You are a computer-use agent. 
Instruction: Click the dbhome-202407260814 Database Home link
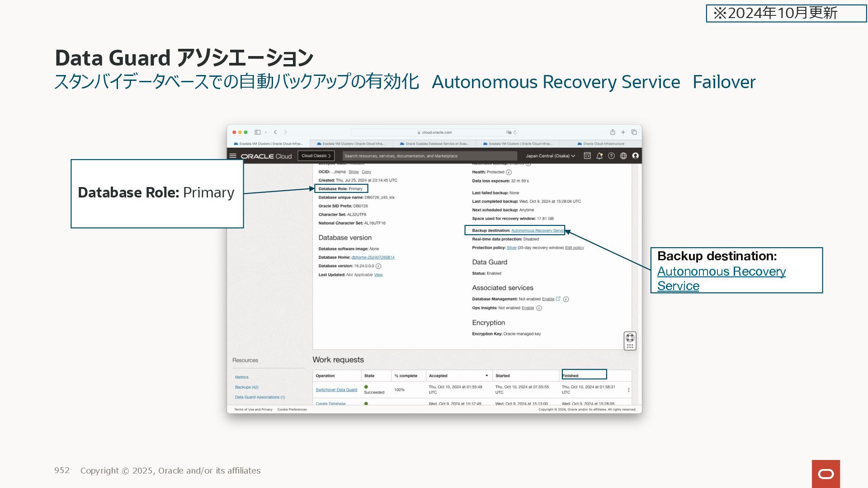pos(373,258)
